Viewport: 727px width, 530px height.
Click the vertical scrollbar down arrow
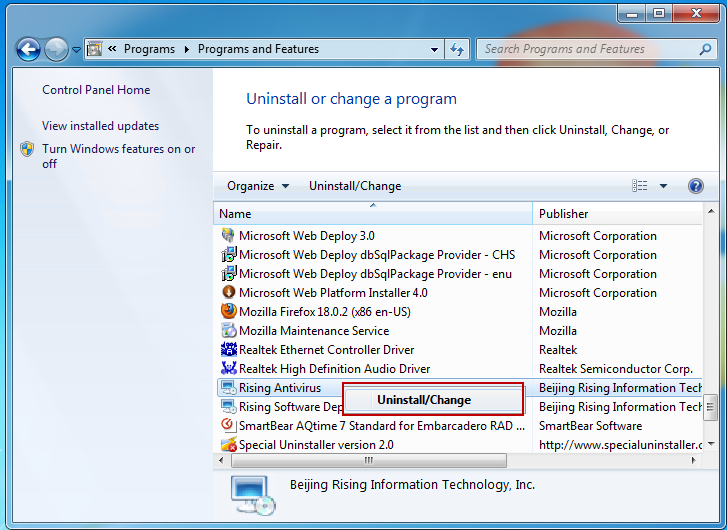(x=711, y=444)
